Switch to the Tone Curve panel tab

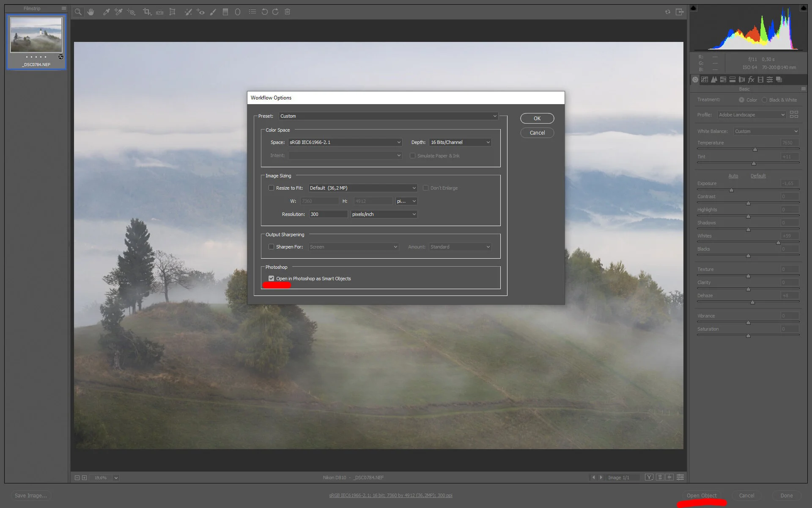[x=705, y=80]
